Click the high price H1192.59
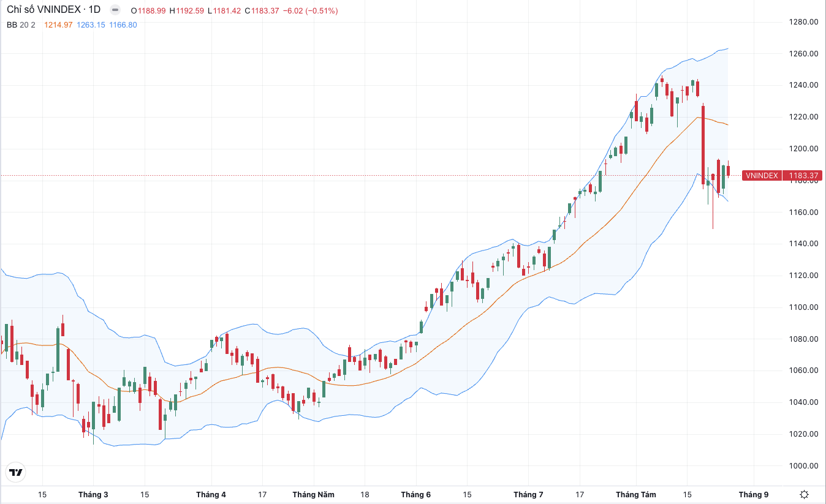The image size is (826, 504). (186, 11)
